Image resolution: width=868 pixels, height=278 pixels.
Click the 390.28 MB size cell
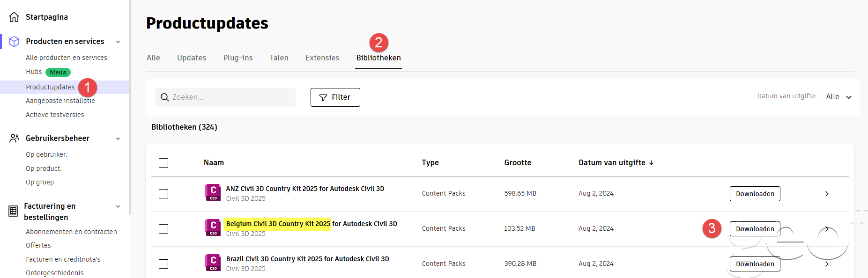(x=520, y=263)
